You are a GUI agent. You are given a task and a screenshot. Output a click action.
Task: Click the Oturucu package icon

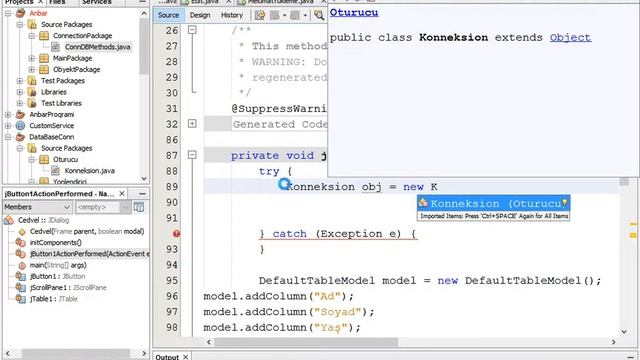(x=44, y=159)
